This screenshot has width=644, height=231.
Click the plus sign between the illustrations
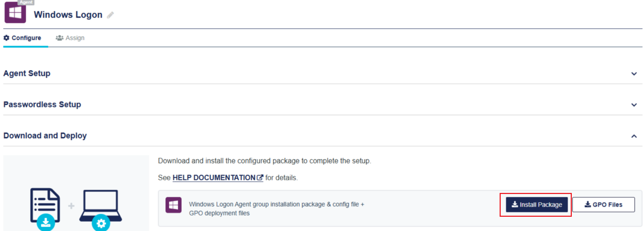pos(71,206)
